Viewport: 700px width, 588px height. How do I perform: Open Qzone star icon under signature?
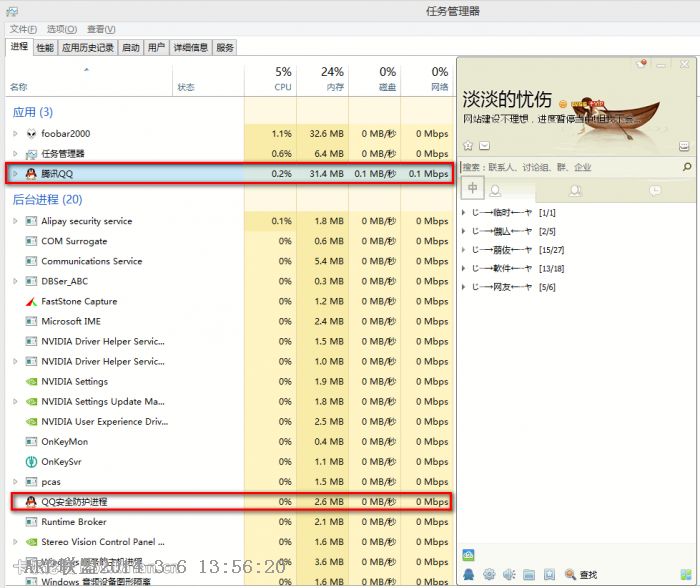tap(468, 145)
